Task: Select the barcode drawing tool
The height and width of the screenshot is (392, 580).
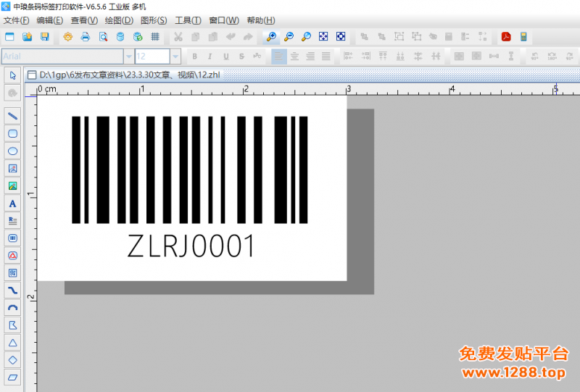Action: click(x=12, y=238)
